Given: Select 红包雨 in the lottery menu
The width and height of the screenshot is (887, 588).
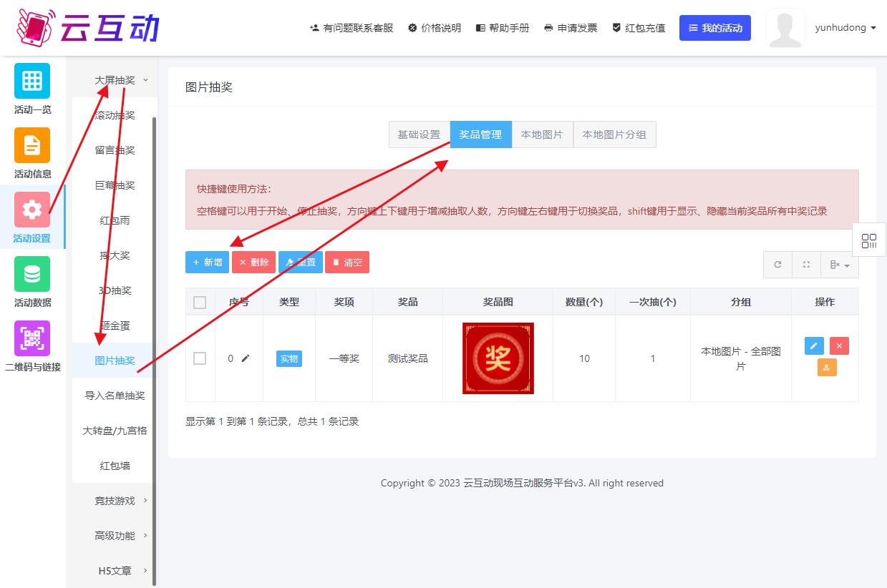Looking at the screenshot, I should 115,220.
